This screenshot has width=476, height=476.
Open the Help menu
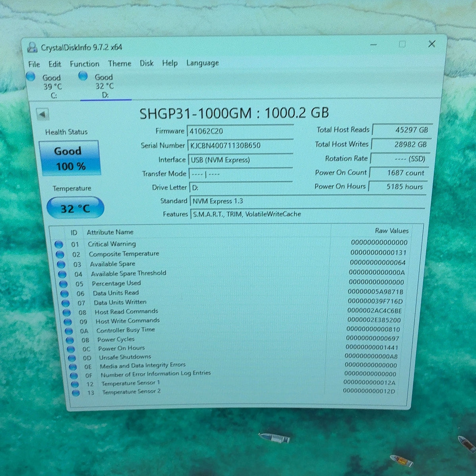[169, 63]
